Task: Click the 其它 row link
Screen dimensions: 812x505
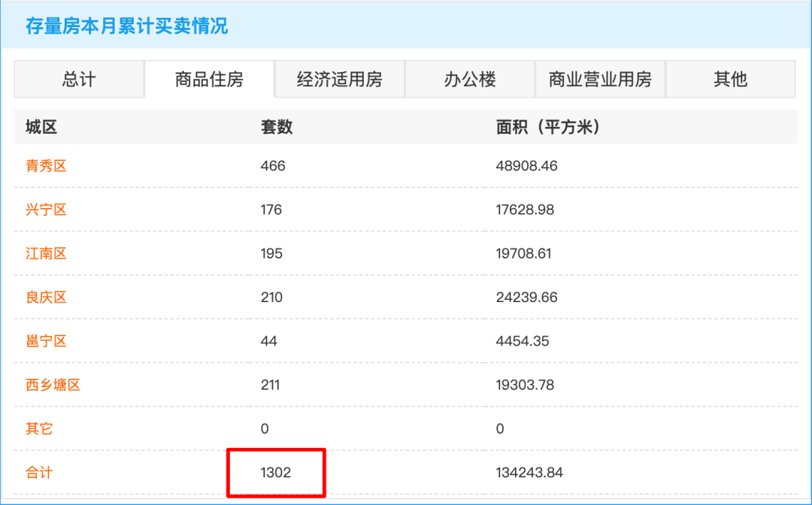Action: pos(39,428)
